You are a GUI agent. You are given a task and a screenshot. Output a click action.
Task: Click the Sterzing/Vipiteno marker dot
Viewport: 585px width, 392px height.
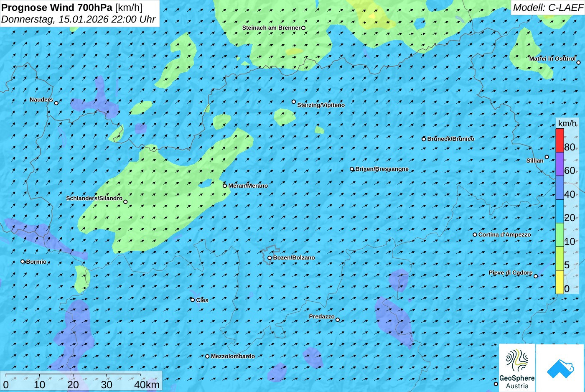tap(294, 102)
